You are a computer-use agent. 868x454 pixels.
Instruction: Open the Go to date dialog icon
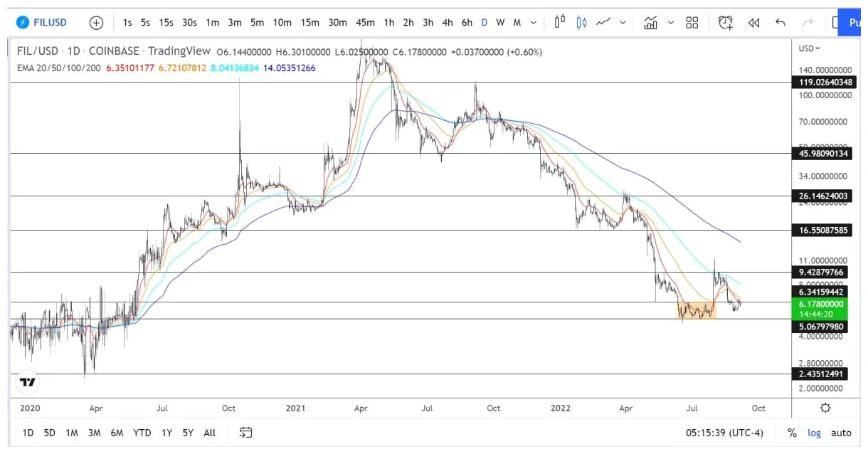point(245,433)
